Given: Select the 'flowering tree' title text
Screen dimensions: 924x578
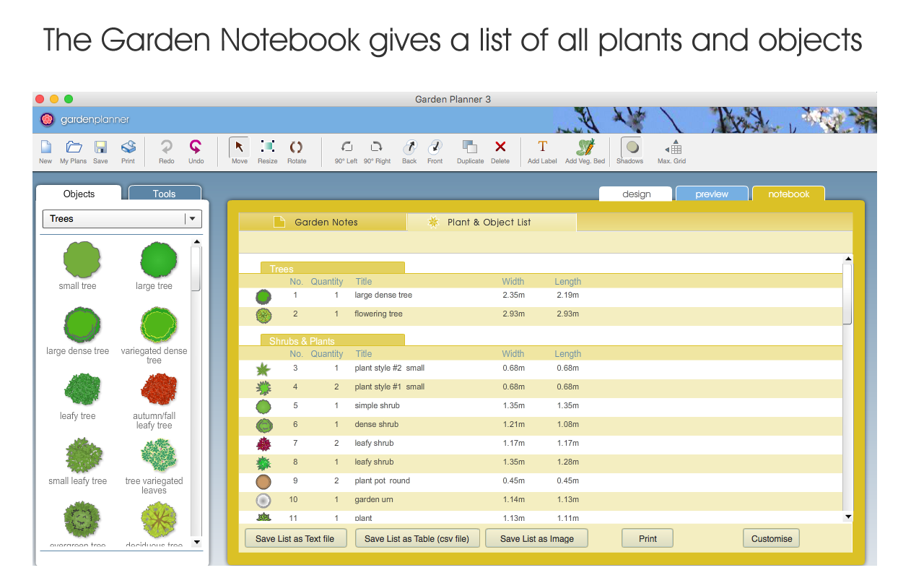Looking at the screenshot, I should coord(378,314).
